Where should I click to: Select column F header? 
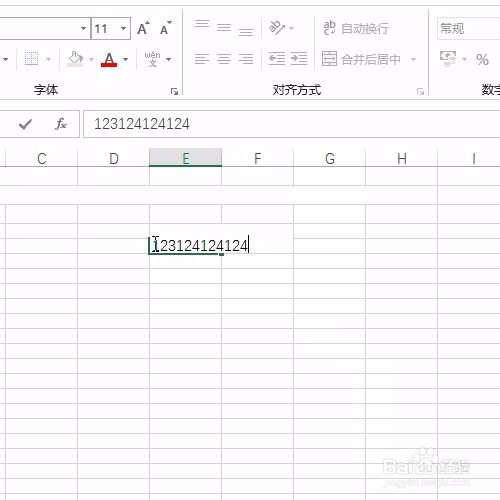pyautogui.click(x=258, y=158)
